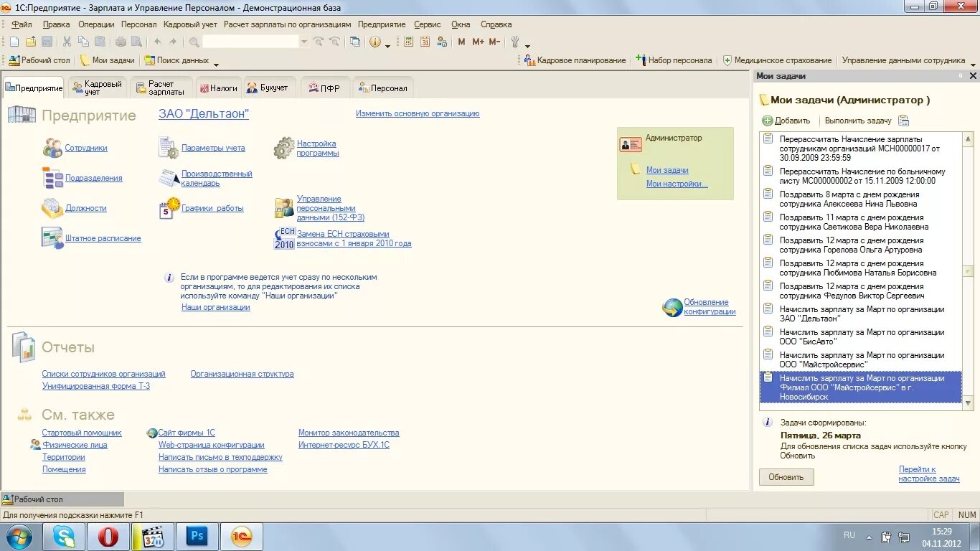
Task: Open the dropdown next to the info icon
Action: click(387, 43)
